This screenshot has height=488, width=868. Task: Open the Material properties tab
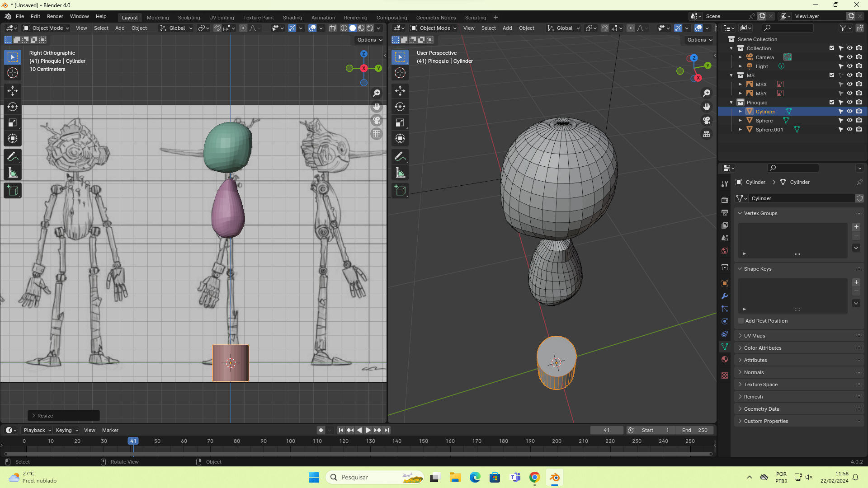coord(725,359)
